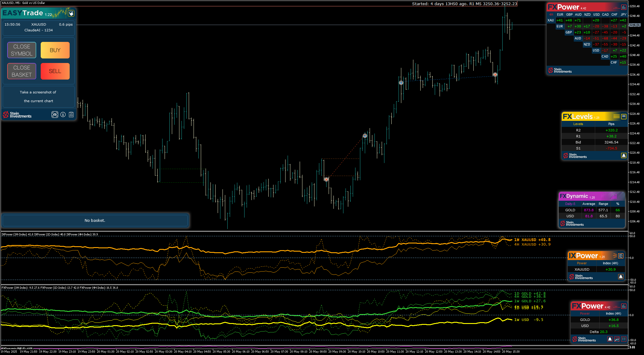Image resolution: width=644 pixels, height=355 pixels.
Task: Click the No basket status bar
Action: tap(95, 221)
